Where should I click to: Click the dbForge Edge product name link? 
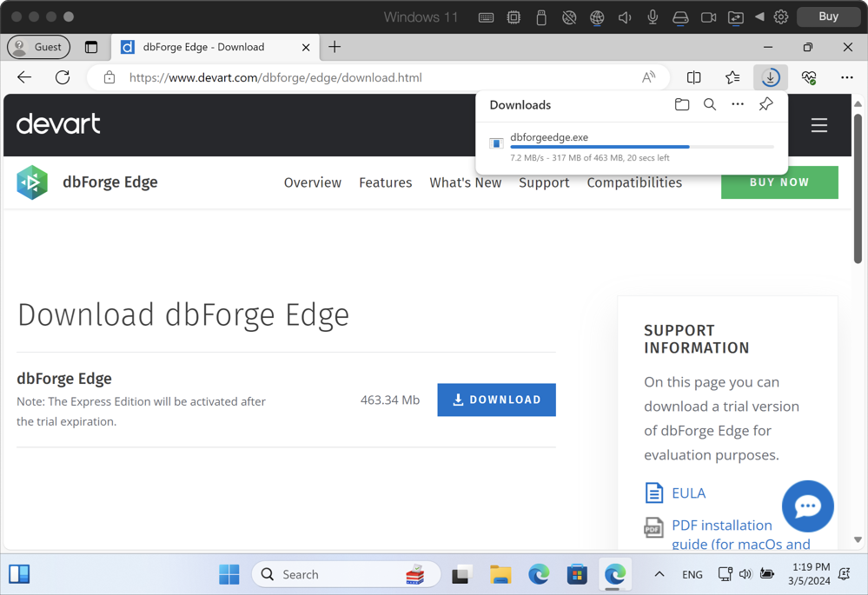tap(110, 182)
